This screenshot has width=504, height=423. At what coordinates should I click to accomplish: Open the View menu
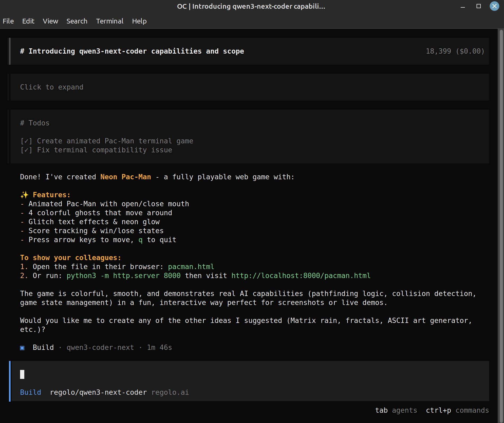point(50,21)
